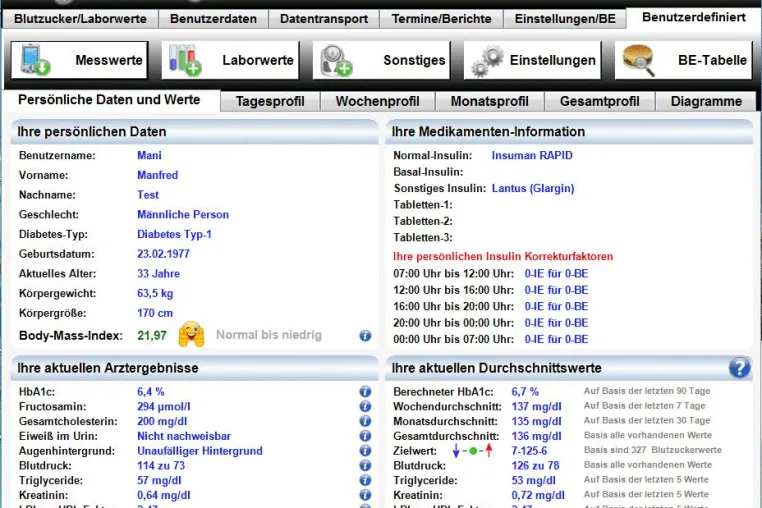This screenshot has width=762, height=508.
Task: Click the 12:00 bis 16:00 Uhr factor
Action: [x=556, y=290]
